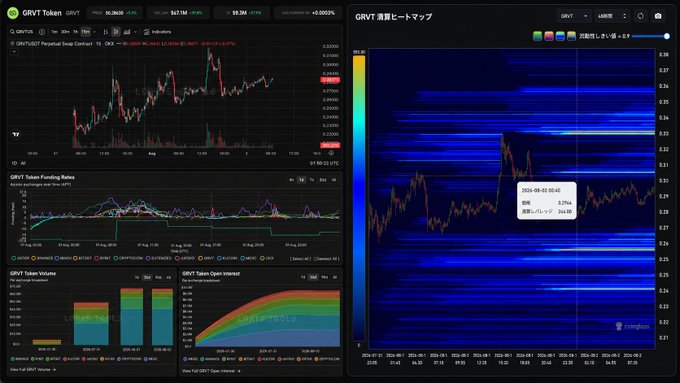Select the 15m chart interval
The image size is (680, 383).
point(85,32)
